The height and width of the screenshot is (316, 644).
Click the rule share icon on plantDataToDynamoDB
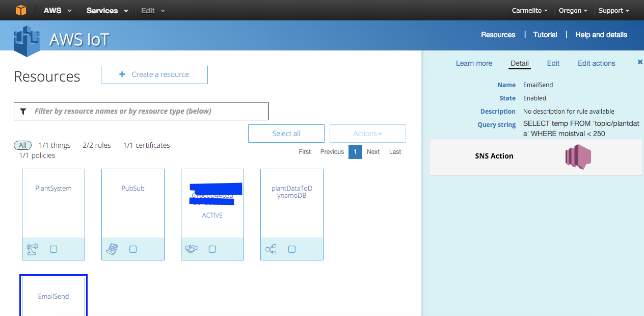coord(271,249)
